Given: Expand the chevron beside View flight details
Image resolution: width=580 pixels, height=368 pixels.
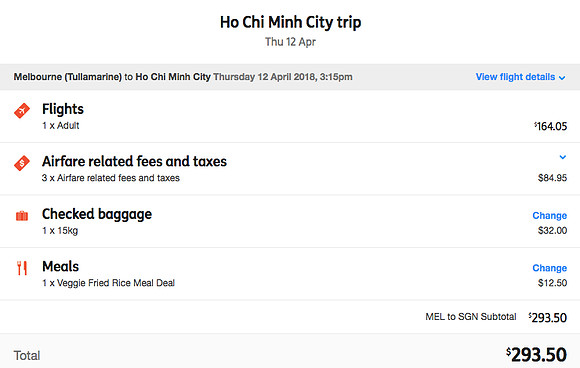Looking at the screenshot, I should coord(562,78).
